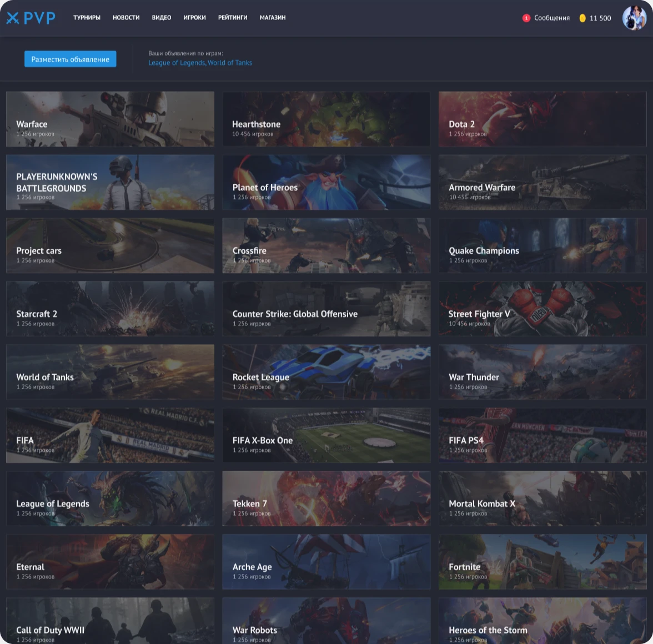Screen dimensions: 653x644
Task: Select the Armored Warfare game card
Action: pos(543,182)
